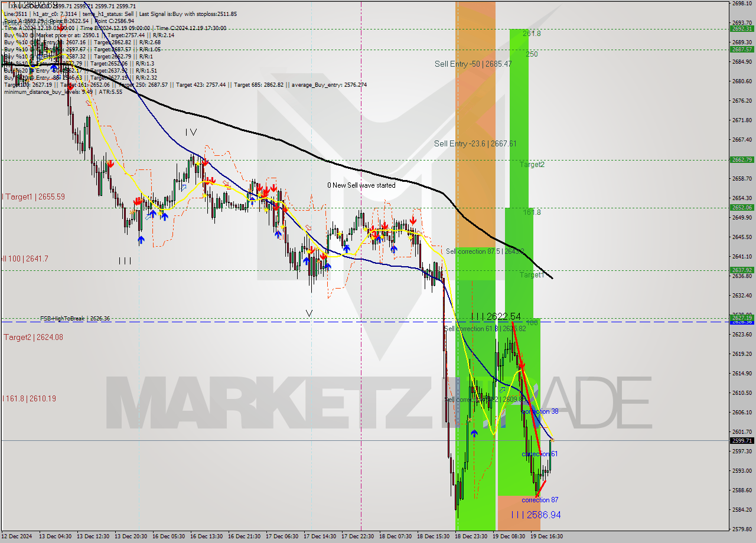Click '12 Dec 2024' on the time axis

tap(16, 537)
